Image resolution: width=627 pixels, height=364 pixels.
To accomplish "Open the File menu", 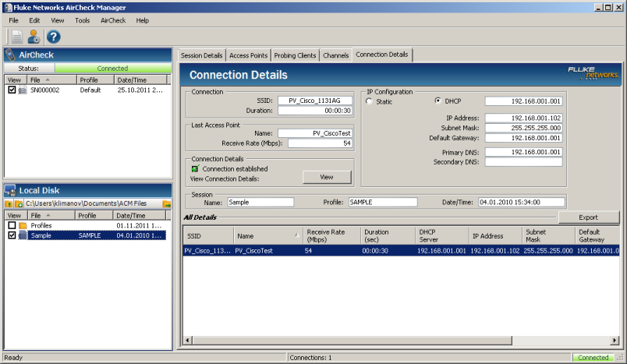I will (13, 20).
